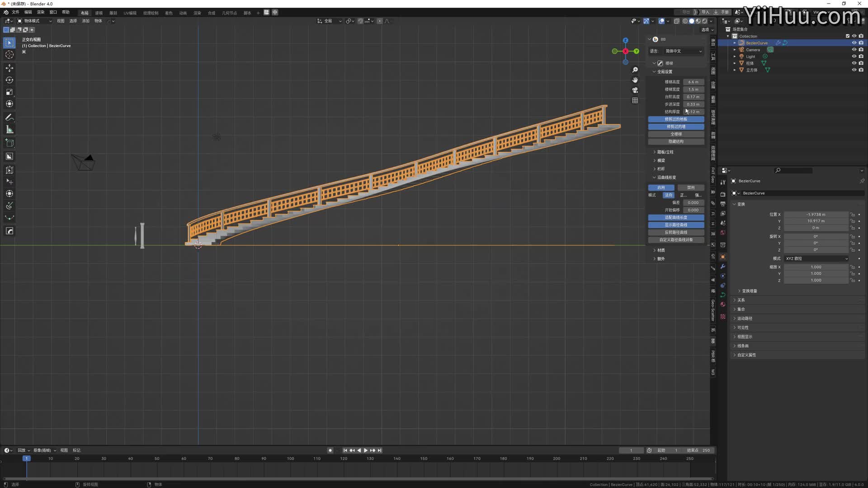Screen dimensions: 868x488
Task: Expand the 栏杆 section
Action: tap(661, 169)
